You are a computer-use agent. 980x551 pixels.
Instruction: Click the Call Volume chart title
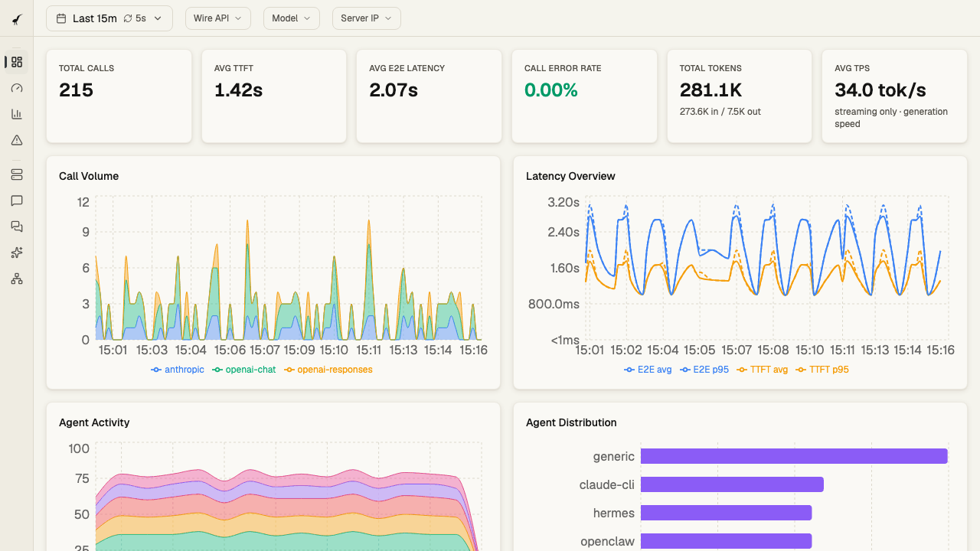click(89, 176)
